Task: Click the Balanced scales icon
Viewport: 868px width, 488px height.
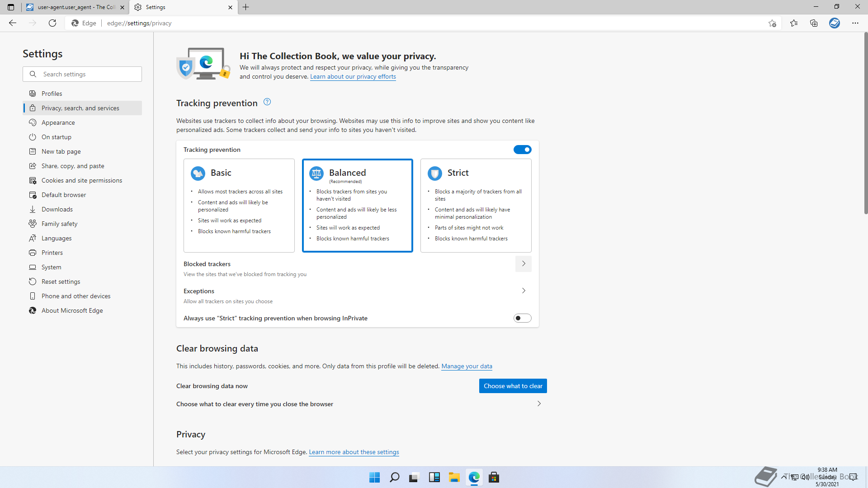Action: coord(316,173)
